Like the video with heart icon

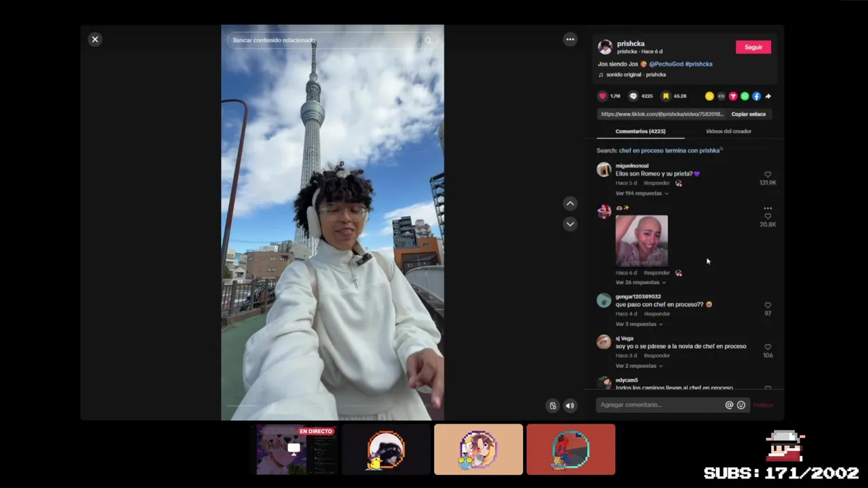[x=602, y=96]
